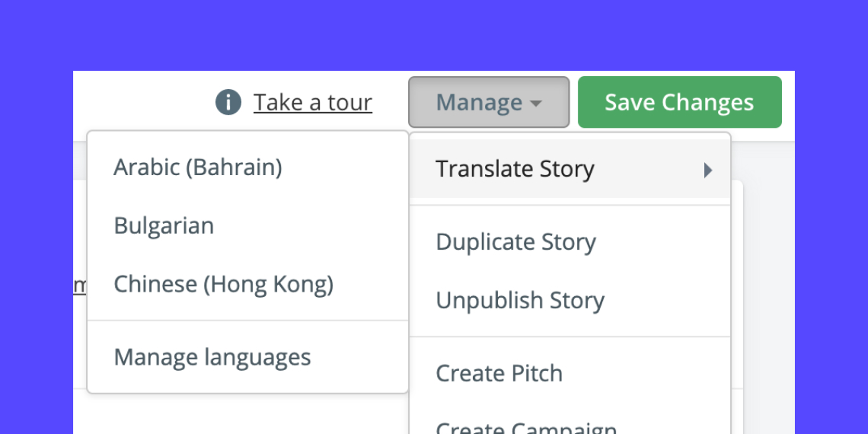
Task: Choose Duplicate Story
Action: coord(516,241)
